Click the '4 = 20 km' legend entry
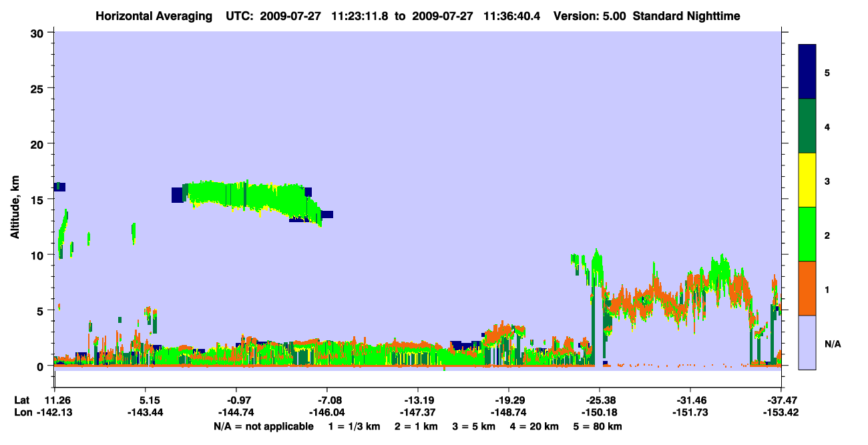This screenshot has width=868, height=445. (535, 426)
